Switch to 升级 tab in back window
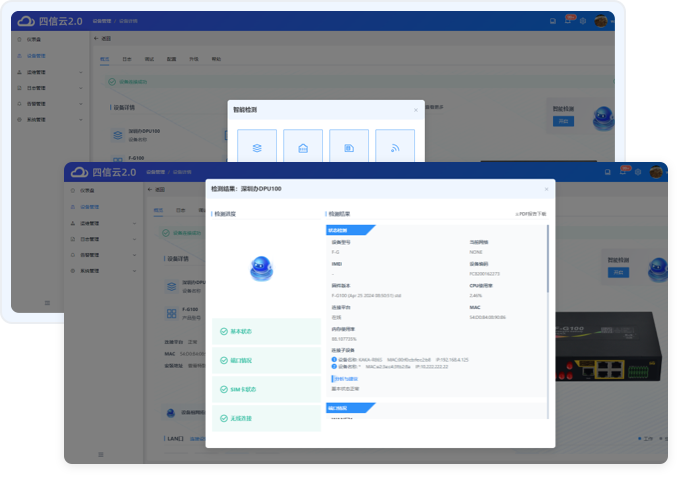The height and width of the screenshot is (481, 685). pos(194,59)
